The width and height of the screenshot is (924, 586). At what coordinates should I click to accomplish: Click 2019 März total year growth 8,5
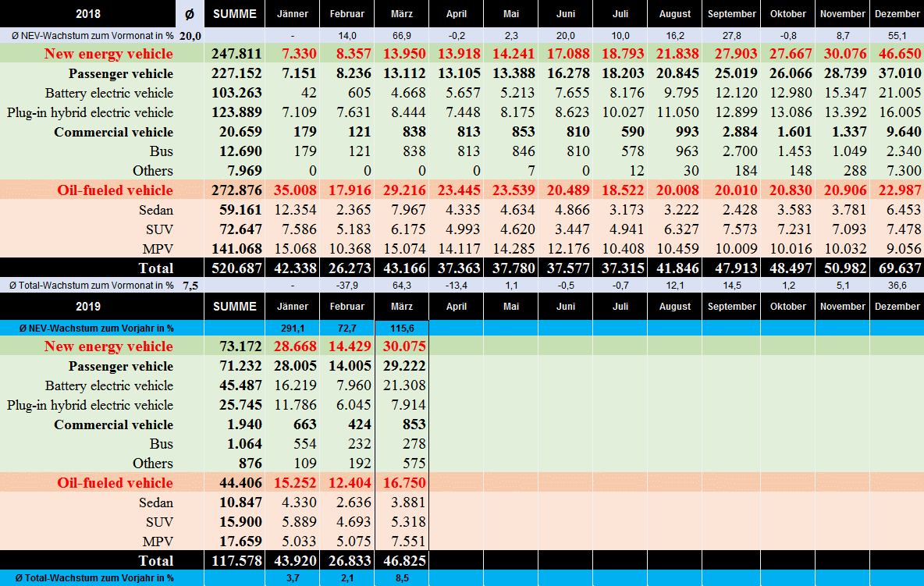click(x=402, y=577)
